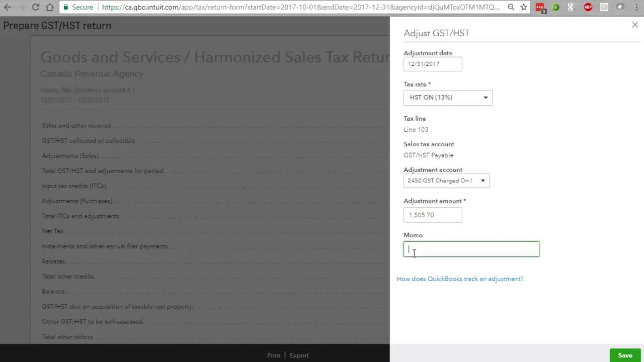Screen dimensions: 644x362
Task: Reload the browser page
Action: pos(35,7)
